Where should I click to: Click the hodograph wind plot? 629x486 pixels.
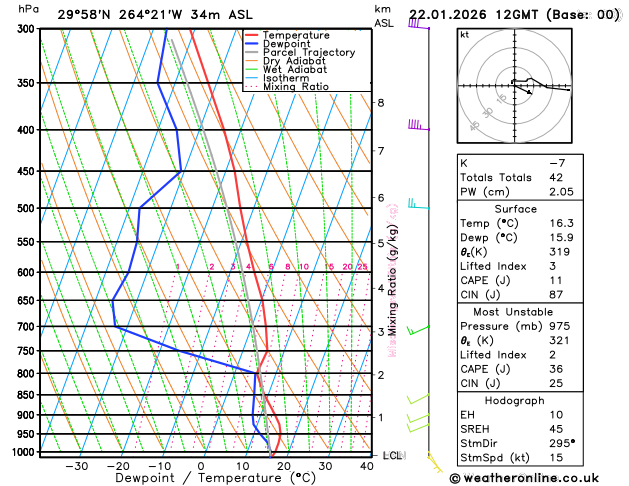coord(515,86)
